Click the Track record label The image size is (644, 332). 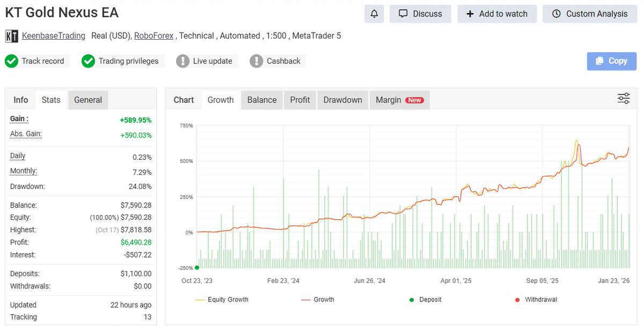pos(43,61)
